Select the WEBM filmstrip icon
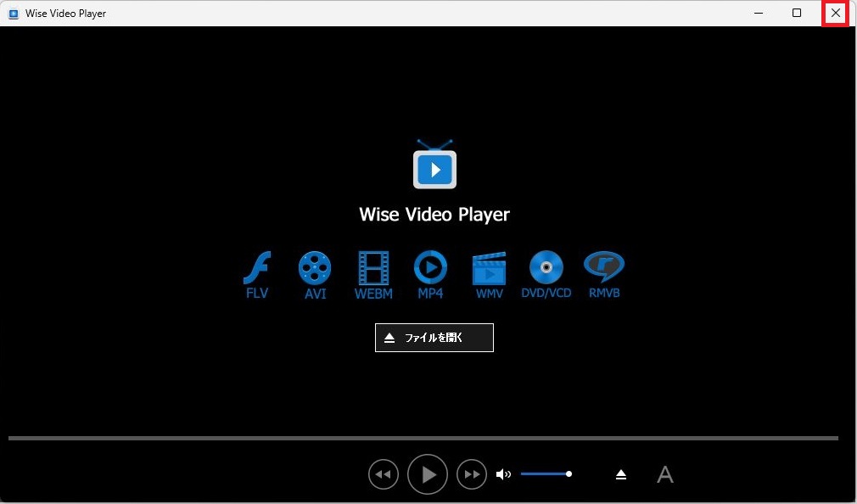857x504 pixels. [373, 268]
